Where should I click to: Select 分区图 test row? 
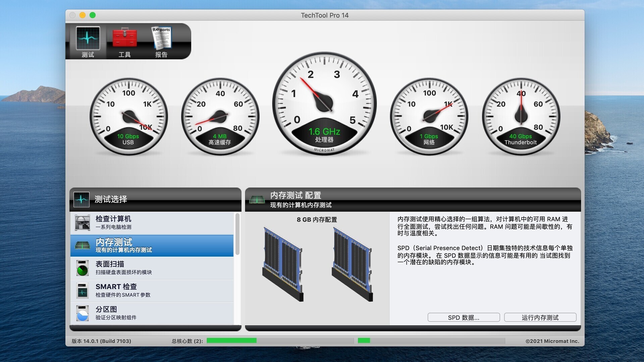click(x=152, y=313)
